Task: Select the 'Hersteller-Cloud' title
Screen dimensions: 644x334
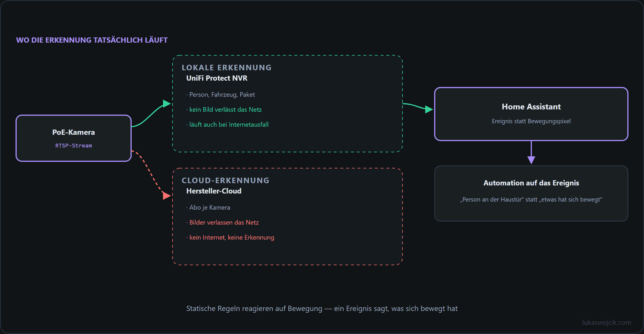Action: [214, 191]
